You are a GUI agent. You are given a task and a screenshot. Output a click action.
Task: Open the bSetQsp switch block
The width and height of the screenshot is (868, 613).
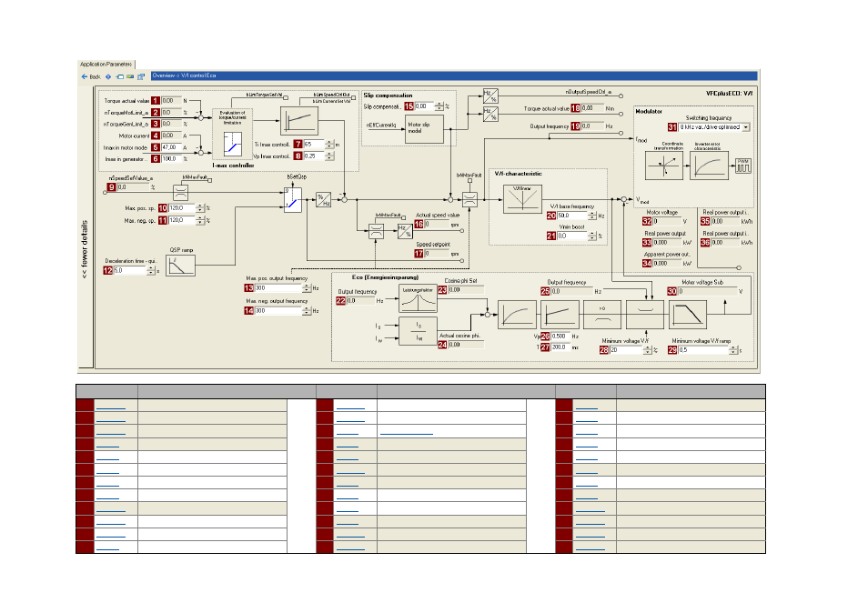point(293,200)
